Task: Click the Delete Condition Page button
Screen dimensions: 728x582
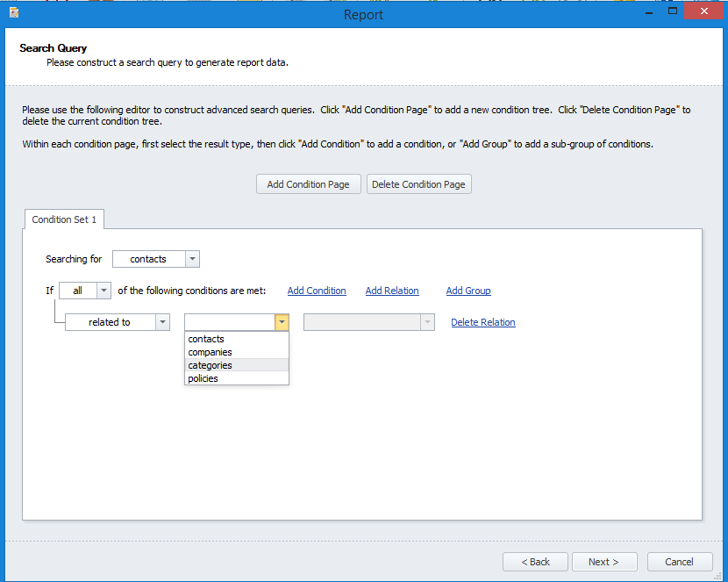Action: (x=418, y=184)
